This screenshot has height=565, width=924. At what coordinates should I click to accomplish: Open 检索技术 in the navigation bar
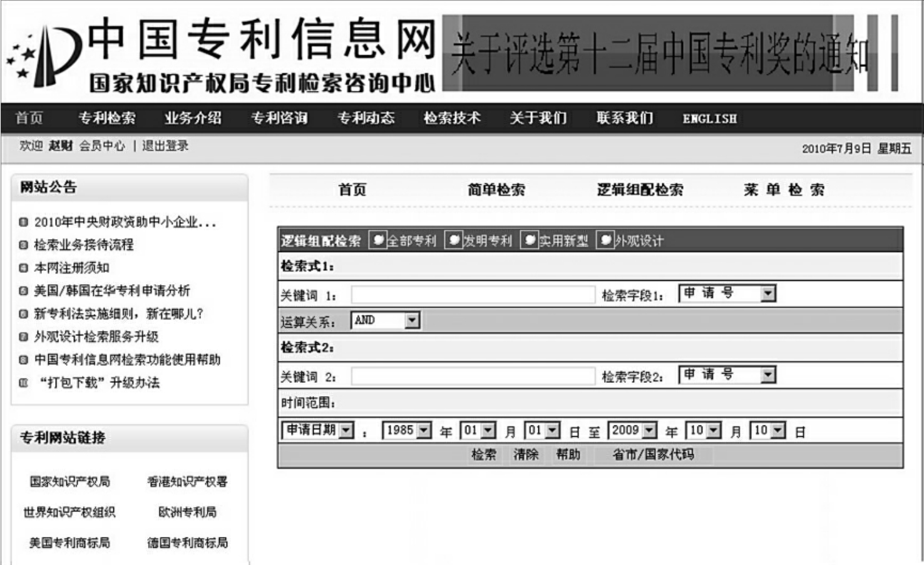pyautogui.click(x=452, y=118)
